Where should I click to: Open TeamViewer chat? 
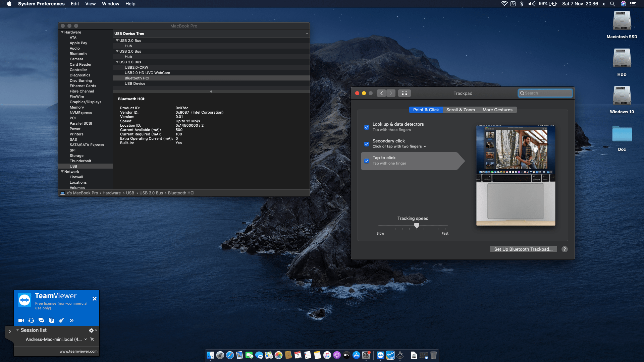pyautogui.click(x=41, y=320)
